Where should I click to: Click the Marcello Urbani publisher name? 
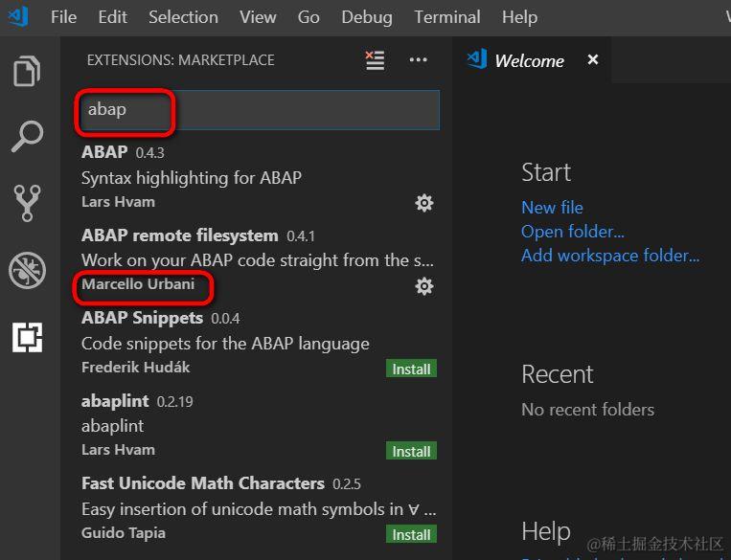point(138,284)
